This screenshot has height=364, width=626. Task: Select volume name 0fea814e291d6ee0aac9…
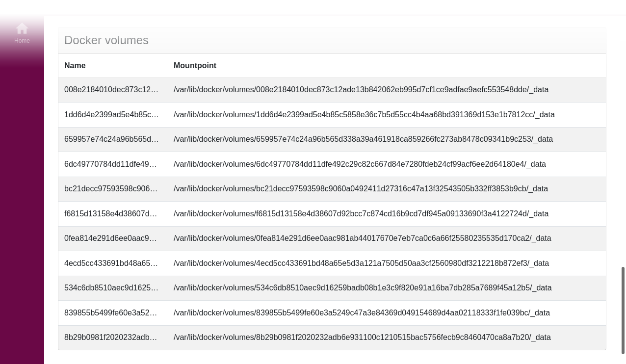(x=110, y=238)
